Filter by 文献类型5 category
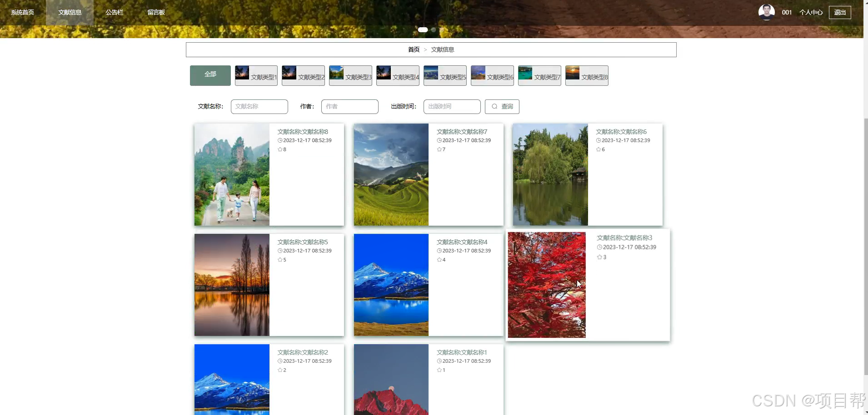Viewport: 868px width, 415px height. click(445, 75)
